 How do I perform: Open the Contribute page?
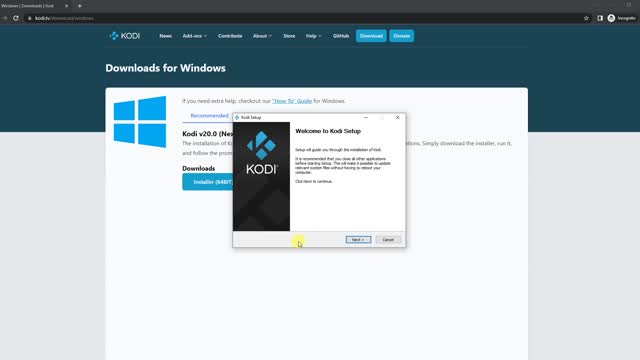point(230,36)
